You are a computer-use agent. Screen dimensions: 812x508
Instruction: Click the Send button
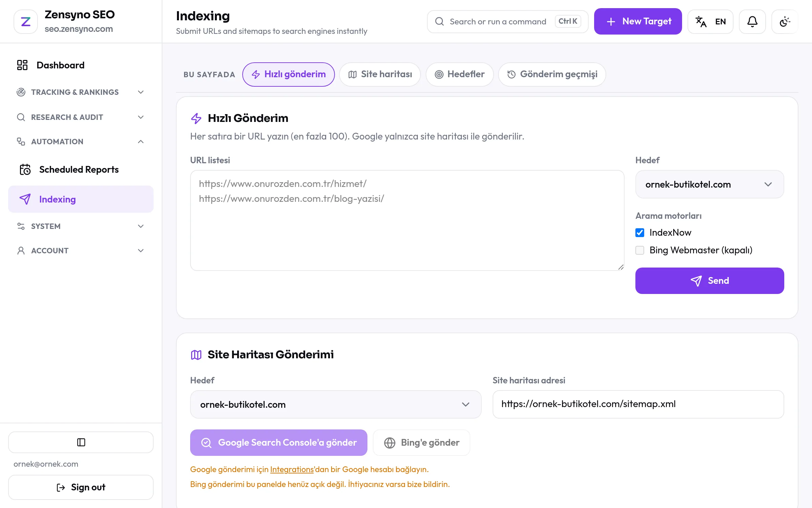click(x=709, y=281)
